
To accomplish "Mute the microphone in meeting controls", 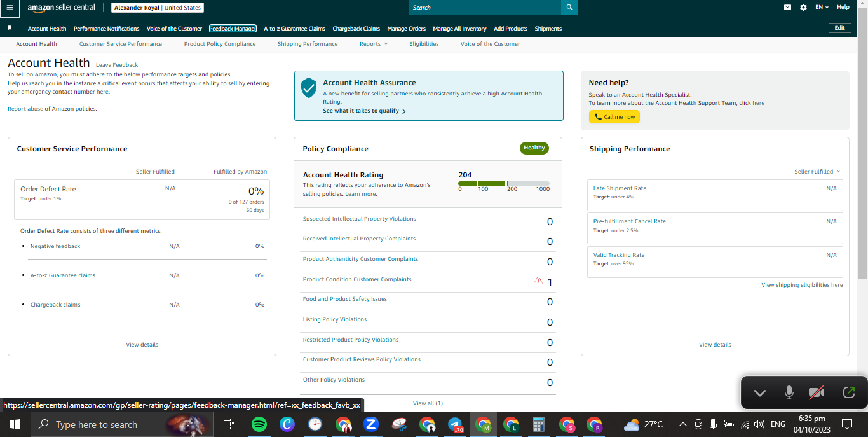I will point(789,393).
